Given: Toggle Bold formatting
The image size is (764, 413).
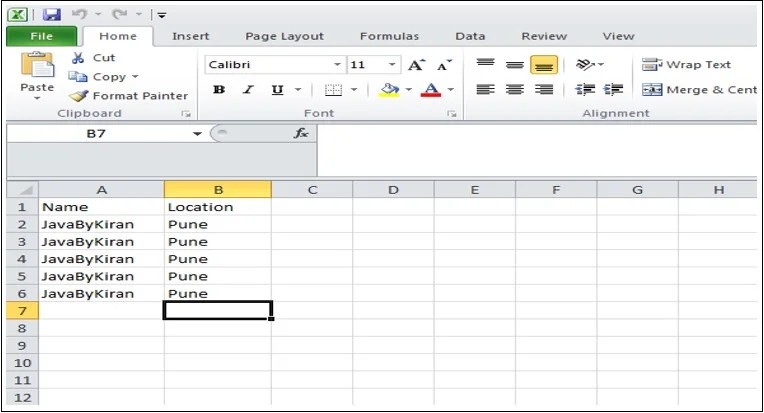Looking at the screenshot, I should point(219,90).
